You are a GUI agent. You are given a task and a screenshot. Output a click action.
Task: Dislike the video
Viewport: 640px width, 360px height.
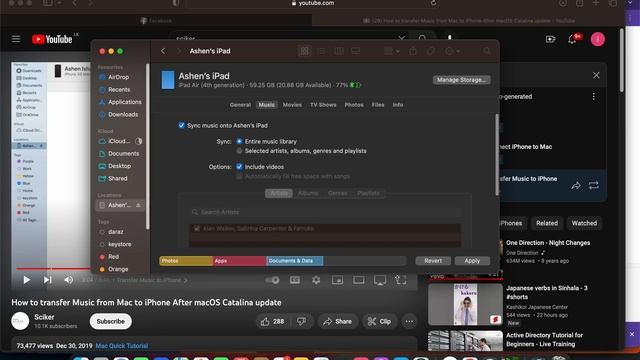tap(301, 322)
